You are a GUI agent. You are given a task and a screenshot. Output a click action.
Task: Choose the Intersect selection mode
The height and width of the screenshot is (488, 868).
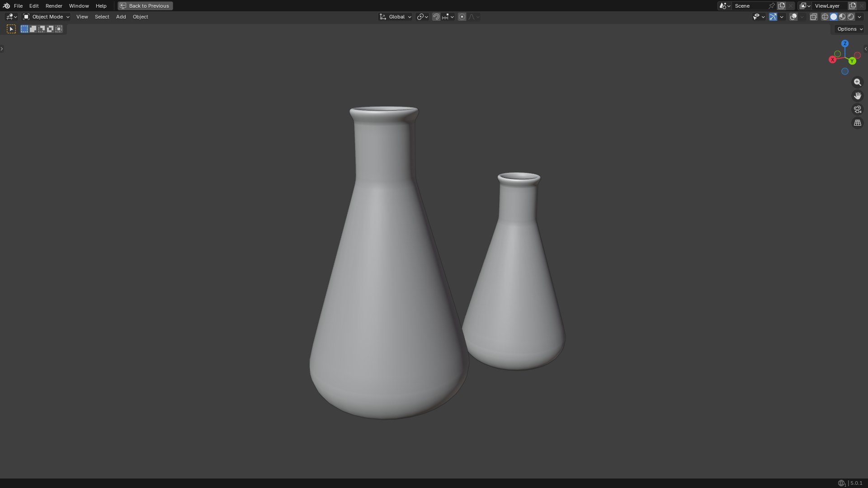[59, 29]
